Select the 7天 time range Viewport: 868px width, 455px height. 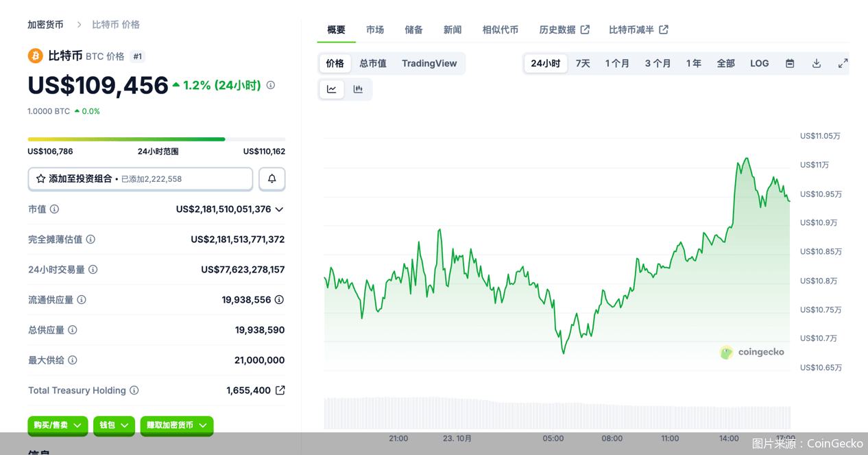[583, 63]
